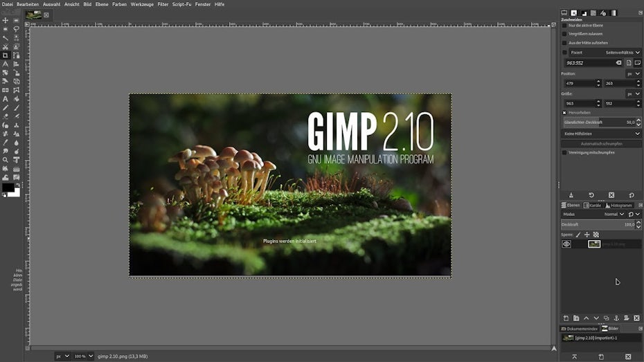Viewport: 644px width, 362px height.
Task: Raise the layer with up arrow
Action: pyautogui.click(x=586, y=318)
